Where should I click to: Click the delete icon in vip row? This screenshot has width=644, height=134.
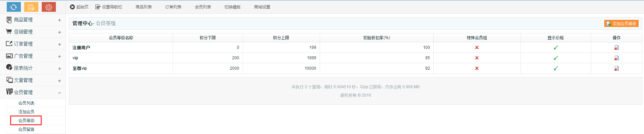pos(616,58)
